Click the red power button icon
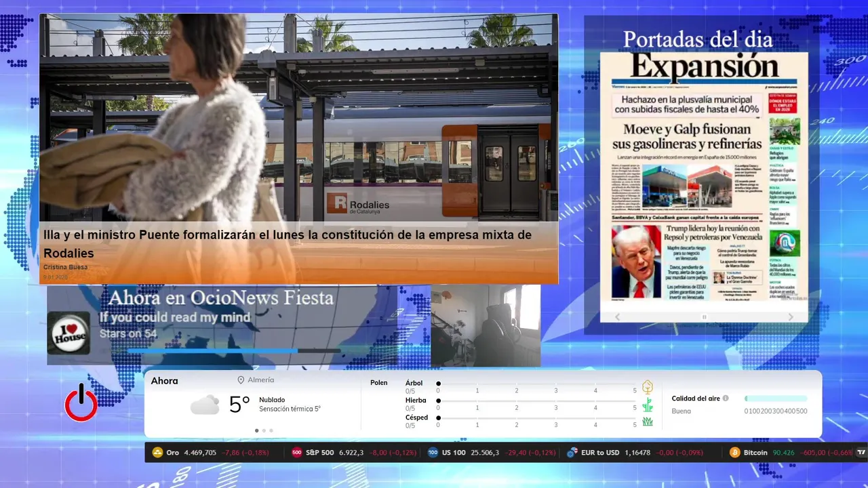Image resolution: width=868 pixels, height=488 pixels. pos(81,403)
